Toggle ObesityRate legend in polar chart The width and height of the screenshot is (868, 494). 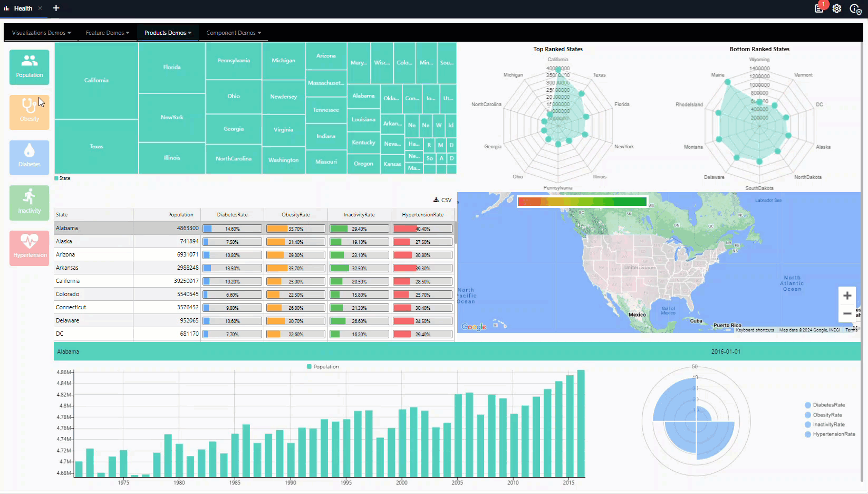point(827,415)
